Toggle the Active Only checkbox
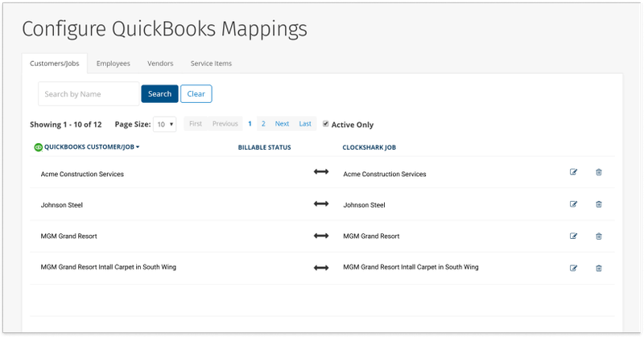This screenshot has height=337, width=644. click(326, 124)
